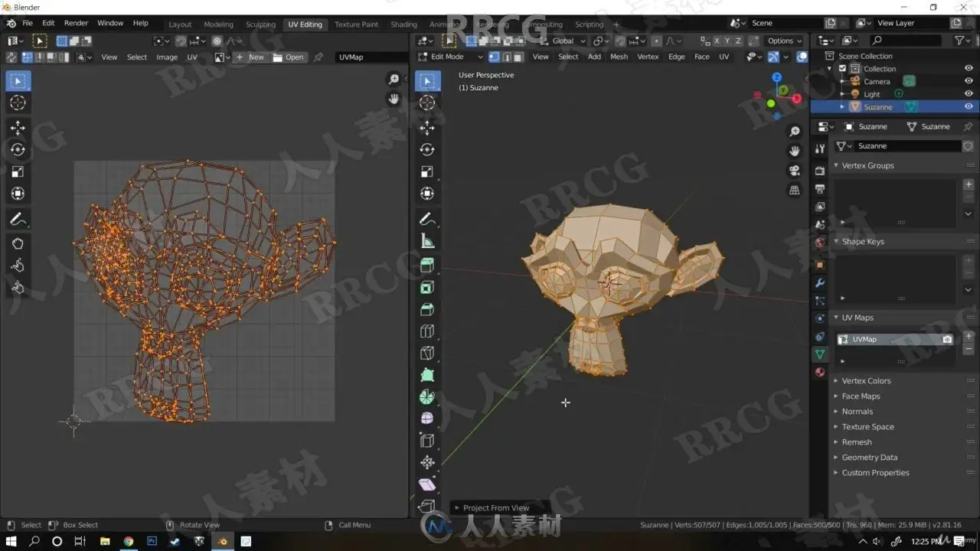Toggle visibility of Collection in outliner

point(969,68)
